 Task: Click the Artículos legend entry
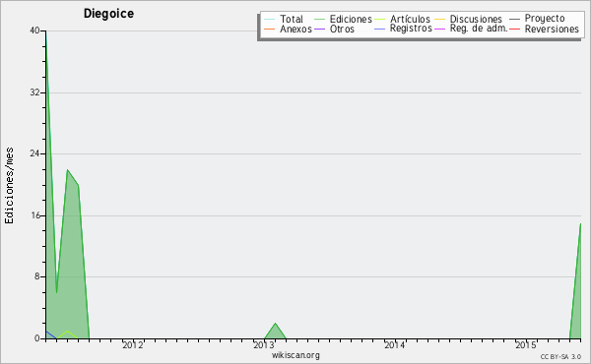(402, 19)
